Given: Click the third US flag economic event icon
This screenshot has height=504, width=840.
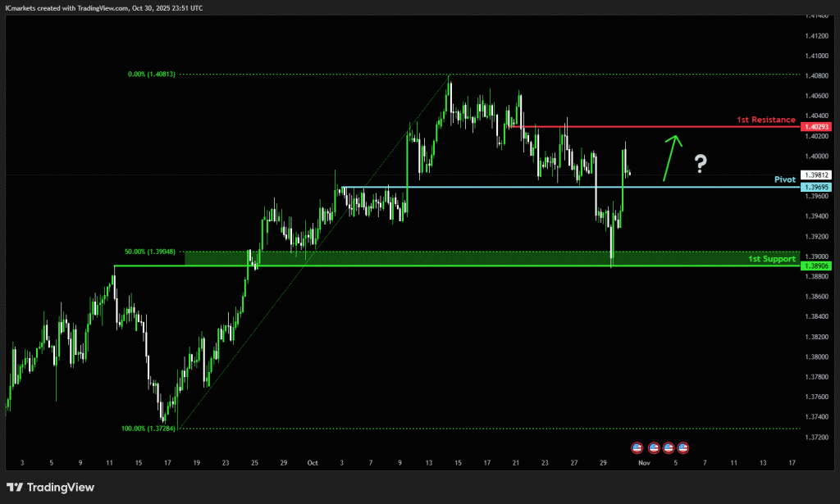Looking at the screenshot, I should point(668,447).
